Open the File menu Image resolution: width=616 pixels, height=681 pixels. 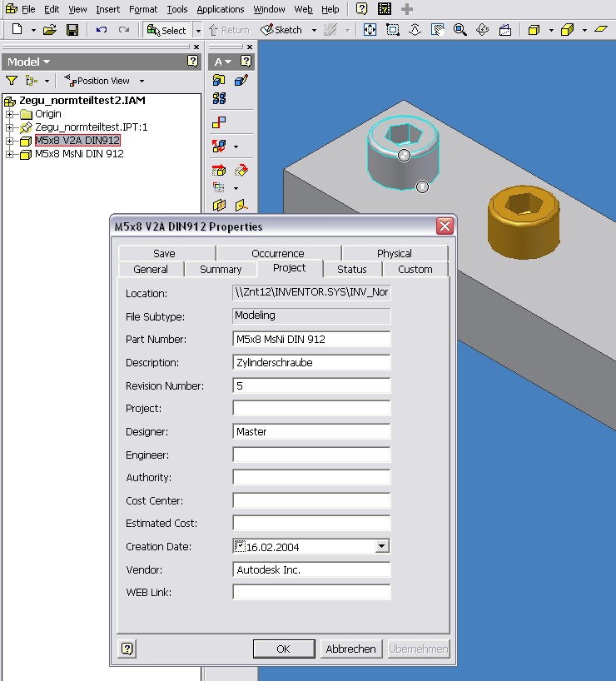(x=28, y=9)
